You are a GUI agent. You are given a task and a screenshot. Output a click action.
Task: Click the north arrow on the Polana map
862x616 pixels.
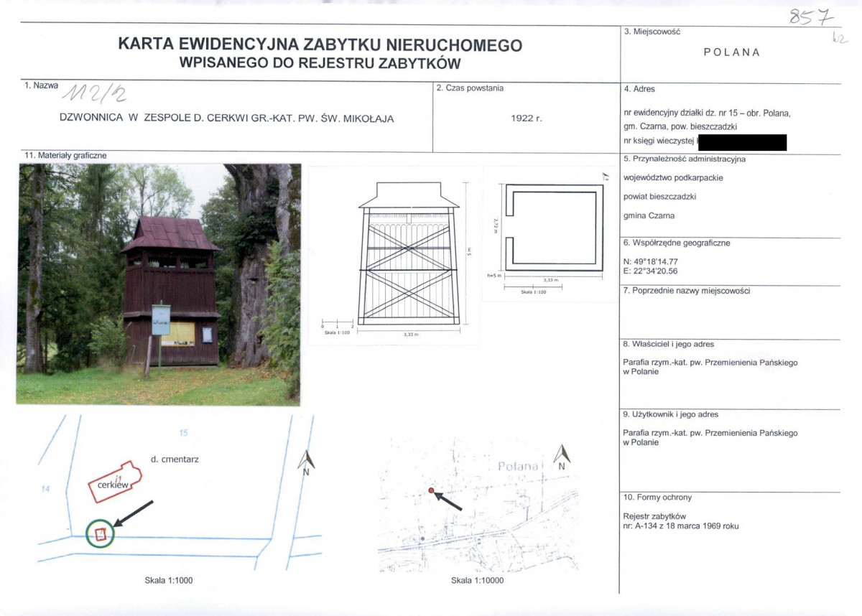coord(562,457)
